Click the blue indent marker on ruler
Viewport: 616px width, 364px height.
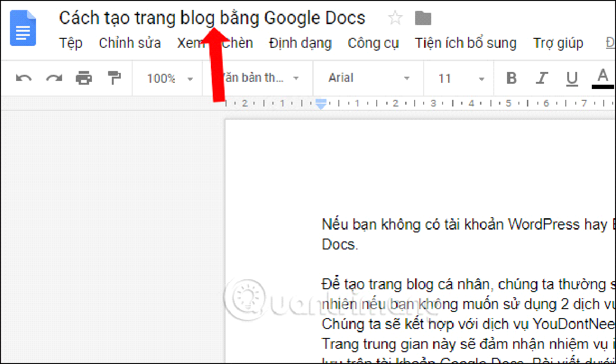(321, 105)
